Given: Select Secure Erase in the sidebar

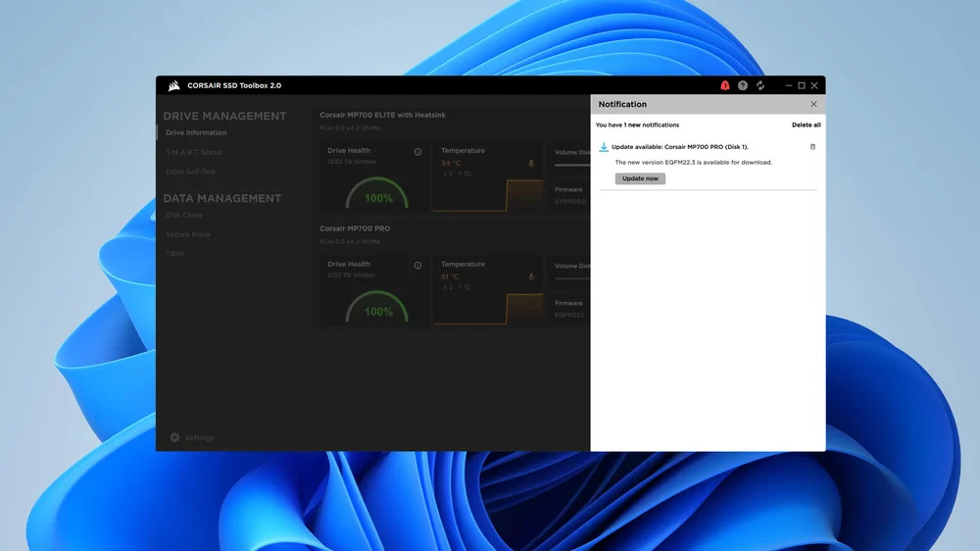Looking at the screenshot, I should (188, 234).
